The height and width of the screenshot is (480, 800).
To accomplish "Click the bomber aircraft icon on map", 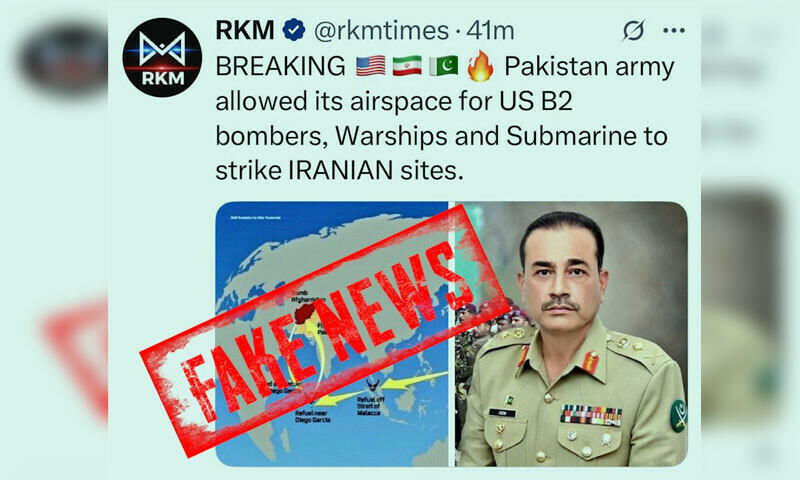I will pos(372,385).
